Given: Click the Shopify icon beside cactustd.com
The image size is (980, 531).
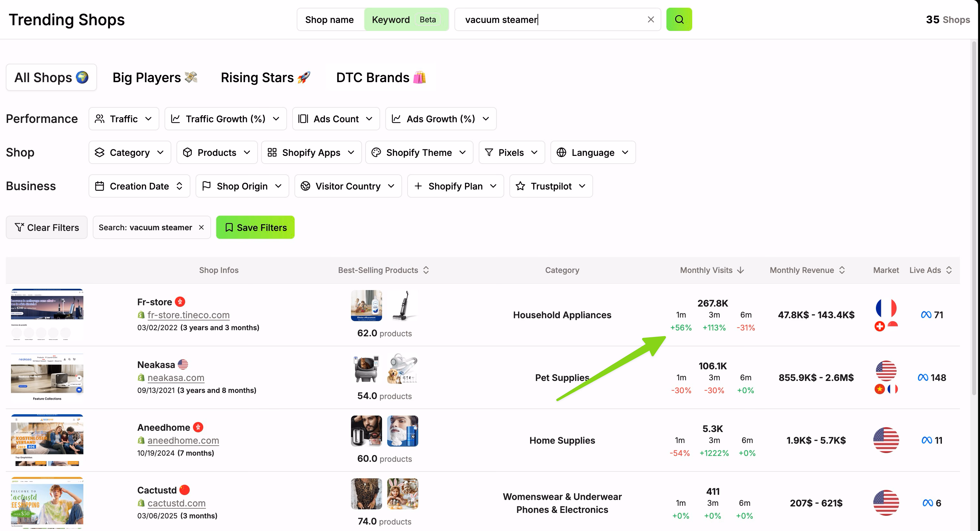Looking at the screenshot, I should pyautogui.click(x=141, y=503).
